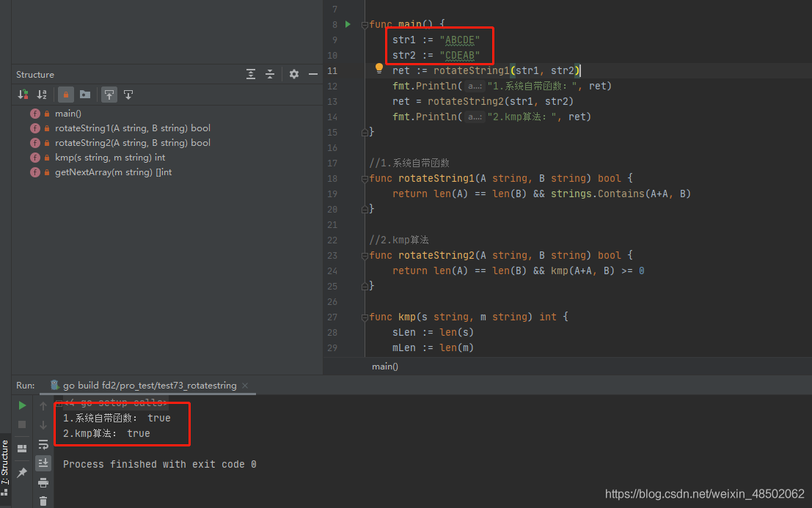Clear console with trash icon
Screen dimensions: 812x508
point(43,501)
